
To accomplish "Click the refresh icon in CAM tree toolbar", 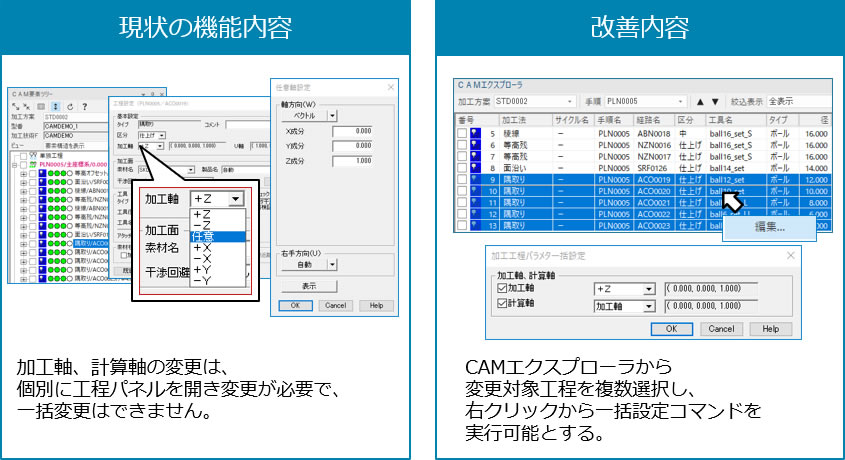I will [70, 105].
